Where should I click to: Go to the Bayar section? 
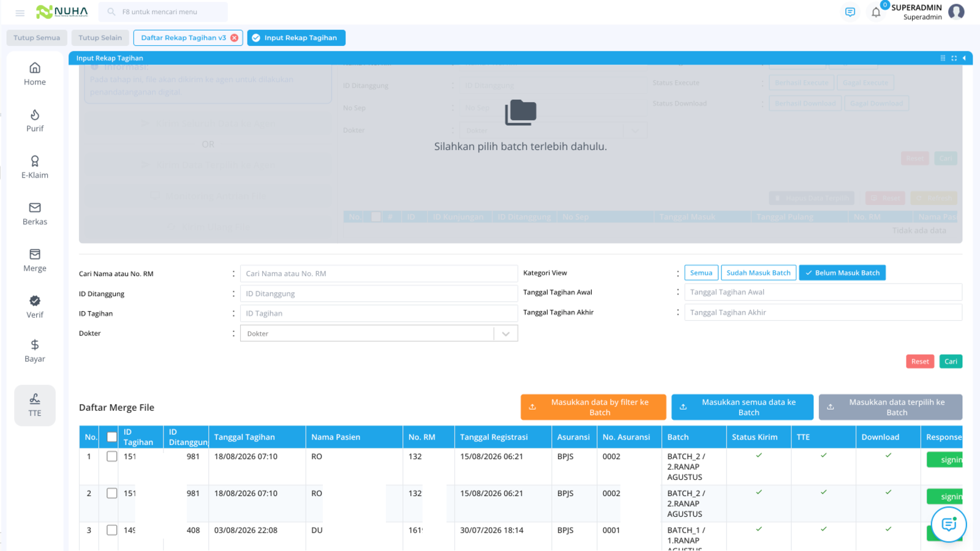35,351
